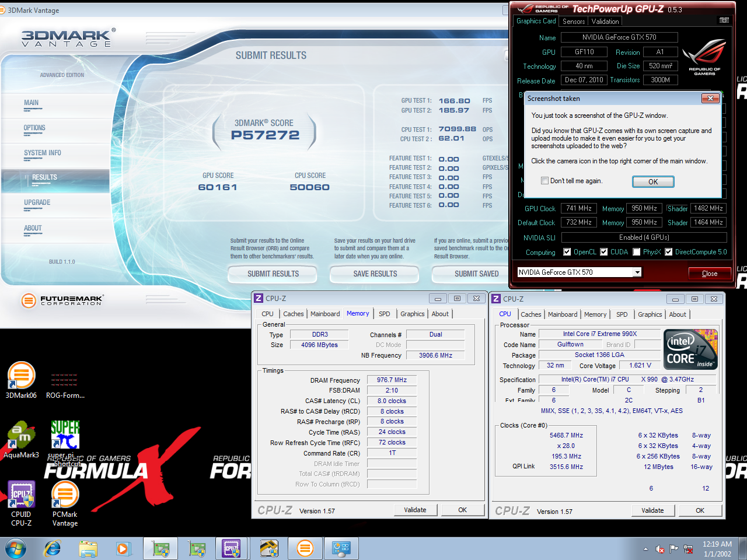
Task: Click OK in CPU-Z Memory window
Action: coord(462,510)
